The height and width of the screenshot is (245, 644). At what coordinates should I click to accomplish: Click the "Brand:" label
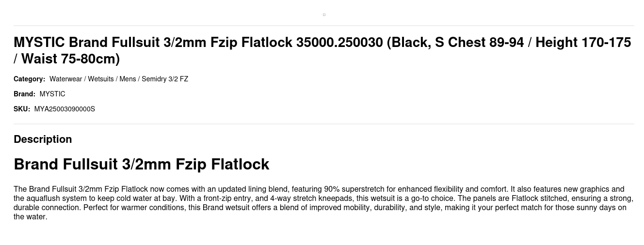coord(24,94)
